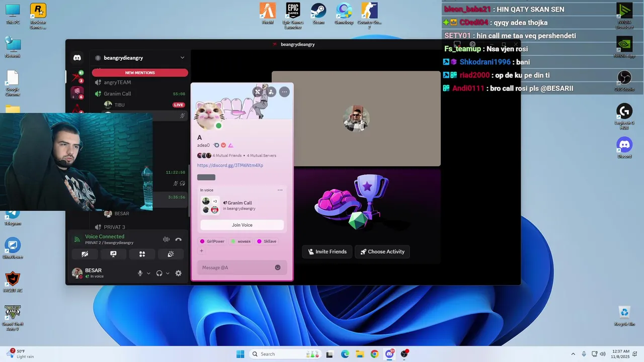The image size is (644, 362).
Task: Open Epic Games Launcher desktop shortcut
Action: pos(293,16)
